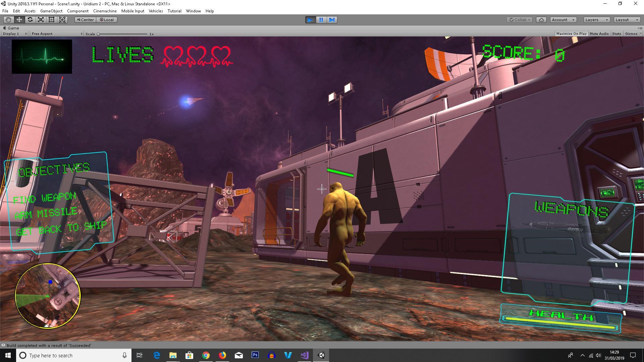Step forward one frame
Viewport: 644px width, 362px height.
[332, 20]
